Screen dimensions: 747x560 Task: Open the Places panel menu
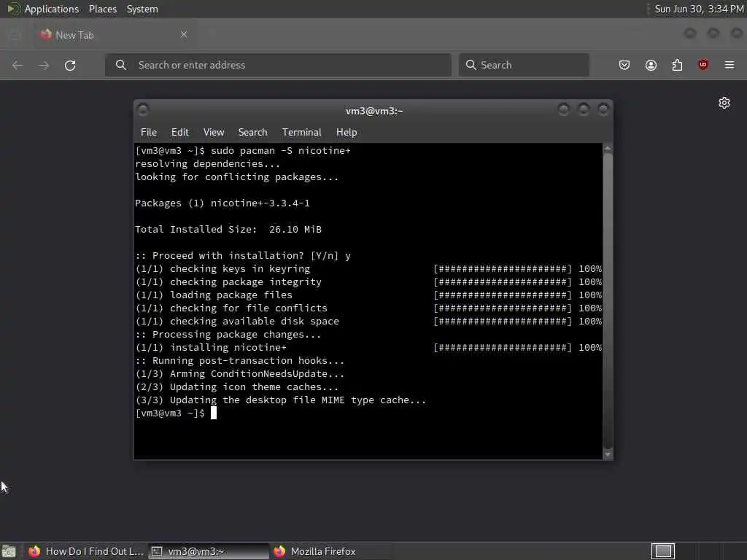click(103, 9)
